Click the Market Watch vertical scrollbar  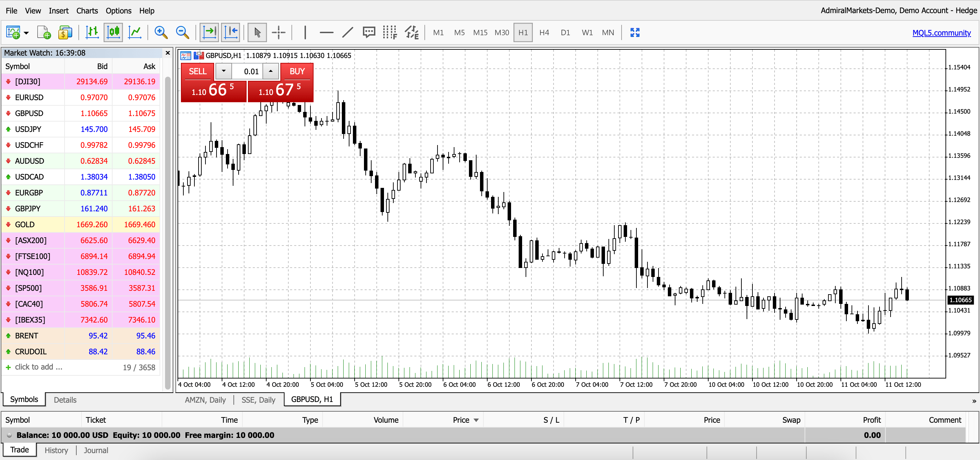click(167, 232)
